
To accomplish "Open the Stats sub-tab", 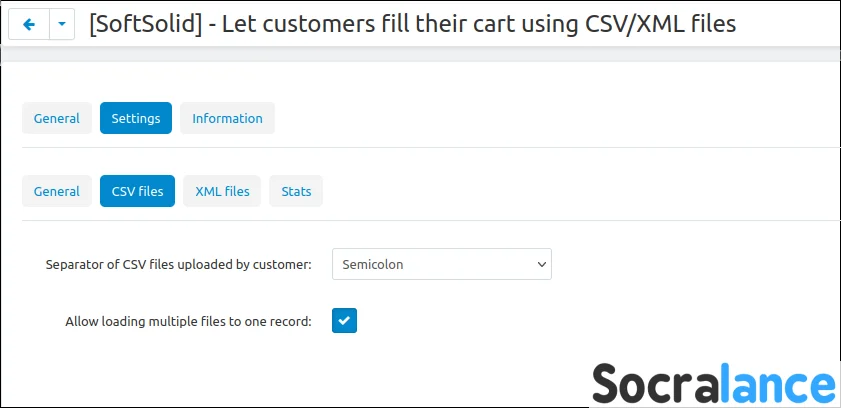I will (x=296, y=191).
